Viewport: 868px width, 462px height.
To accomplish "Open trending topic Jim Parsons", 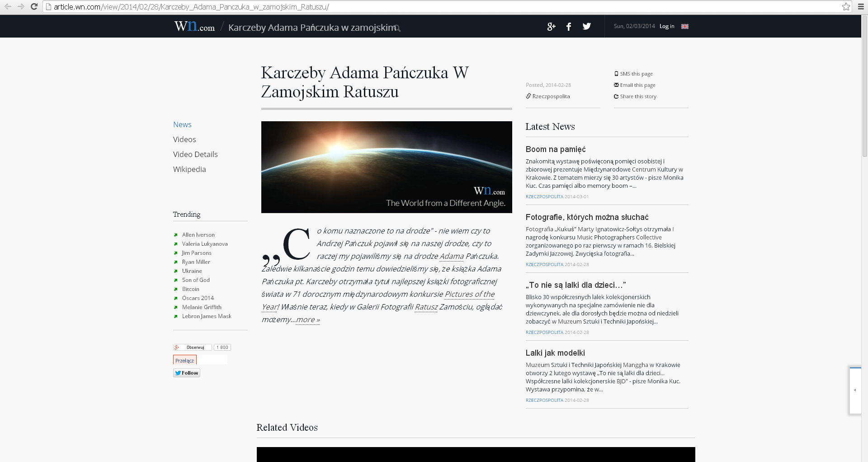I will pos(197,253).
